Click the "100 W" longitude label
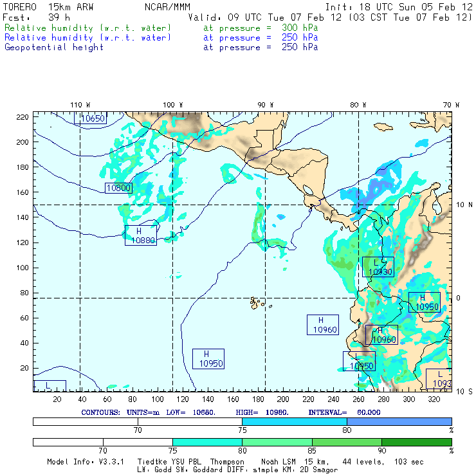Screen dimensions: 476x476 coord(173,105)
